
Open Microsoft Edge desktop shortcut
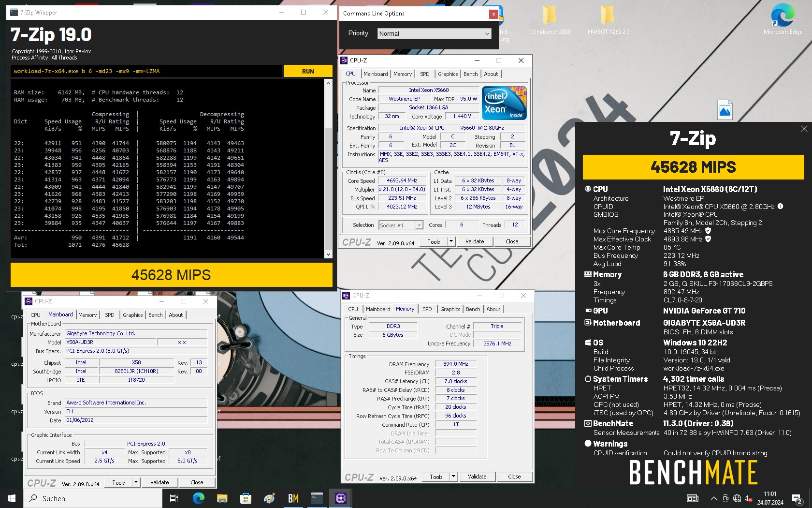(x=783, y=19)
